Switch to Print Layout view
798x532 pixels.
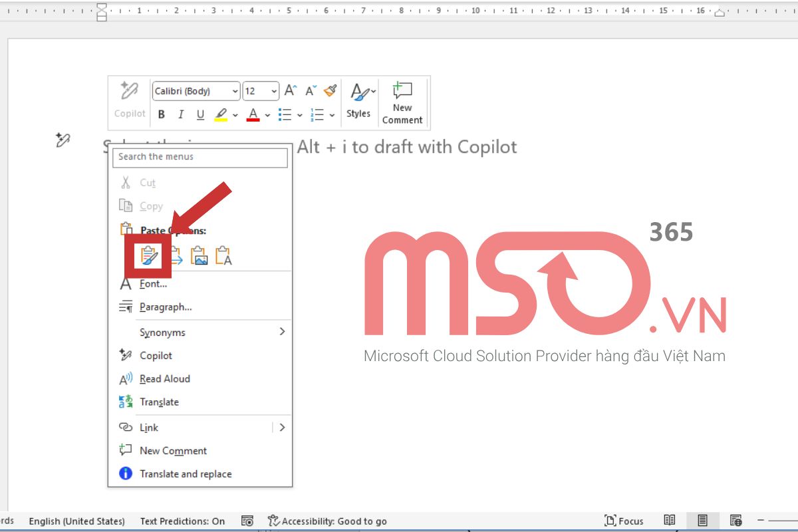[x=702, y=521]
